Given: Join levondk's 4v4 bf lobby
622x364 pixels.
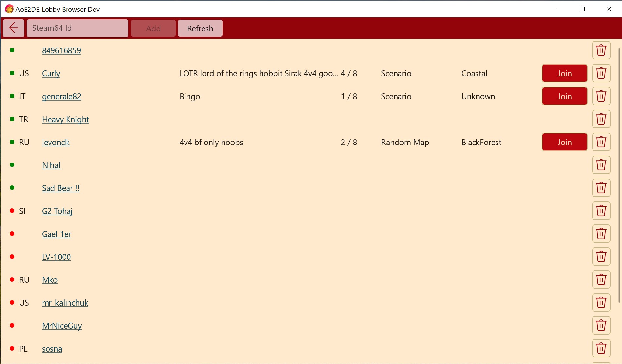Looking at the screenshot, I should (x=564, y=142).
